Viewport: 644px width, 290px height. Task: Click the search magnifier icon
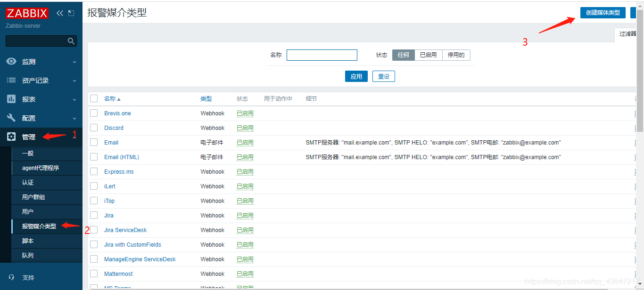71,41
